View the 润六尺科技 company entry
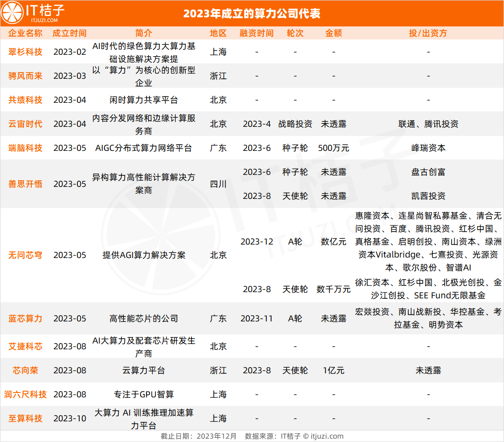Viewport: 504px width, 442px height. pos(25,394)
